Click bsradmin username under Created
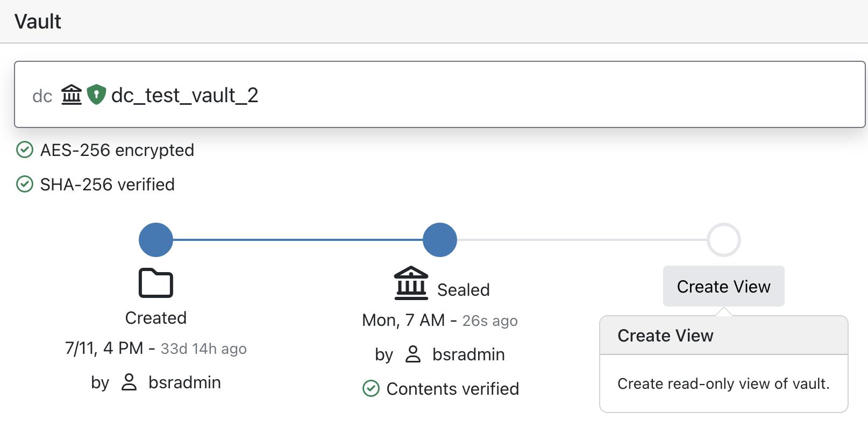 184,382
